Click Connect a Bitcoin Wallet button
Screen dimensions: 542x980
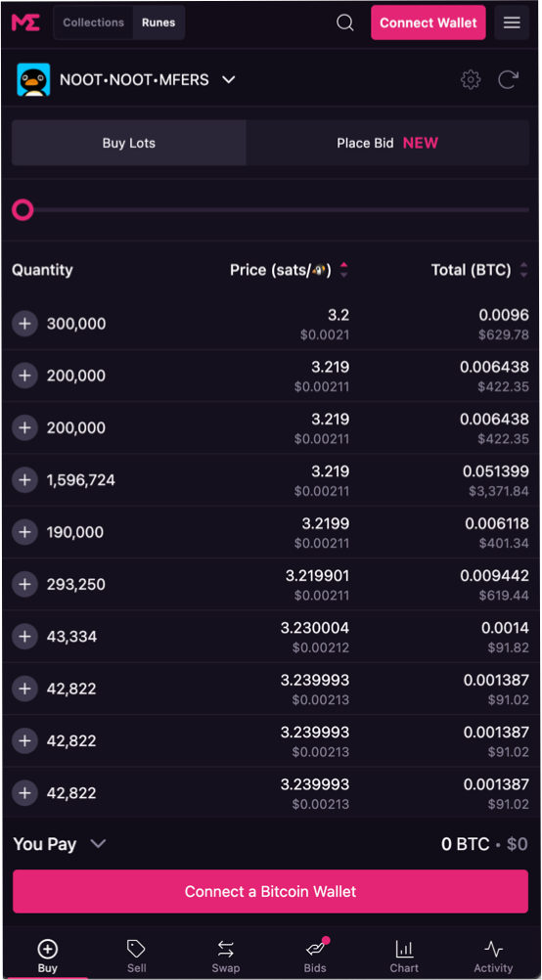click(271, 891)
